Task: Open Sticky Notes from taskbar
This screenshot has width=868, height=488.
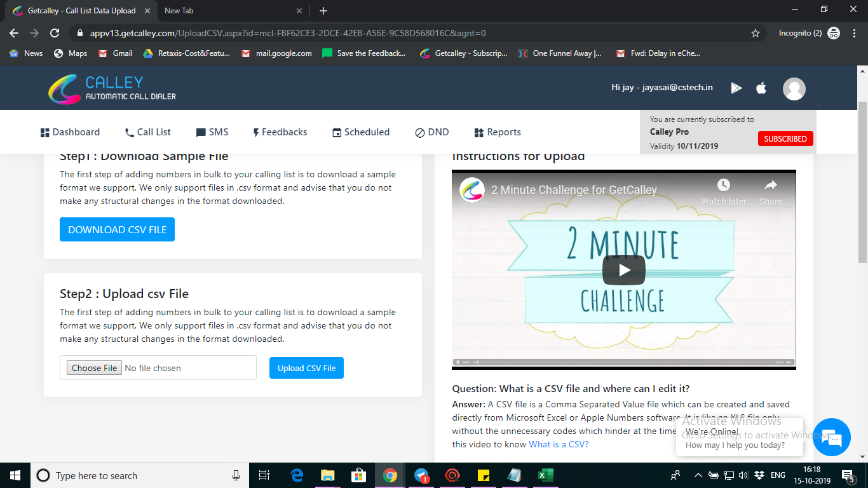Action: [483, 475]
